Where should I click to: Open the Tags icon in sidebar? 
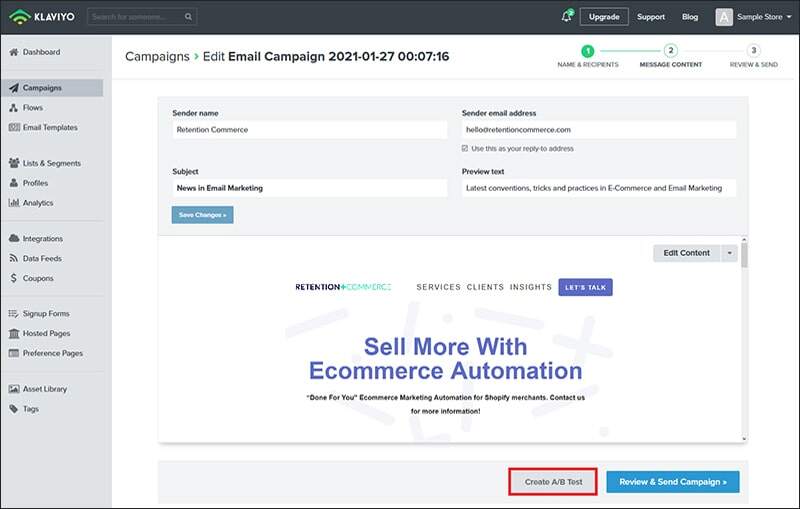point(14,409)
